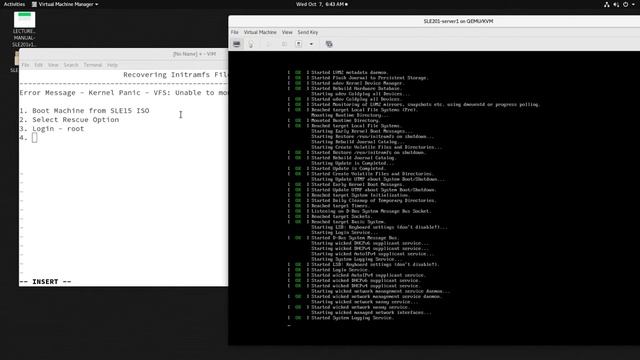Click the 'Started D-Bus System Message Bus' console line
This screenshot has height=360, width=640.
pyautogui.click(x=356, y=238)
